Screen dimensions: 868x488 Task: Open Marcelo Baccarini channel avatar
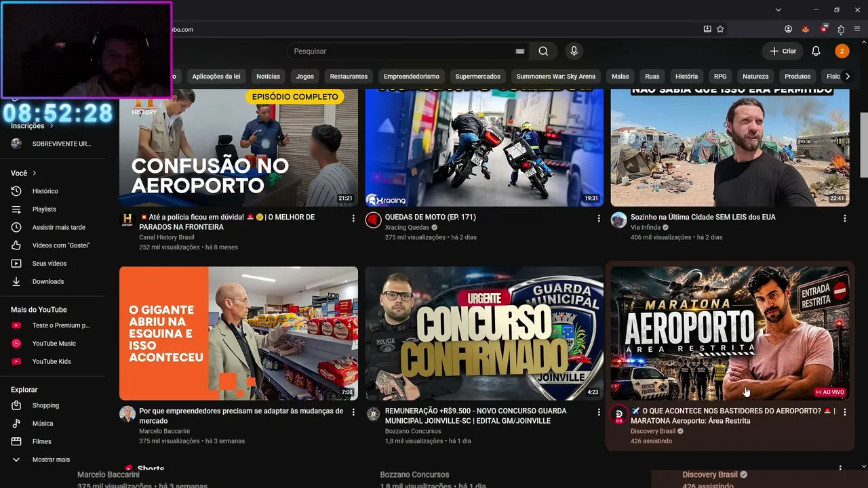click(127, 413)
